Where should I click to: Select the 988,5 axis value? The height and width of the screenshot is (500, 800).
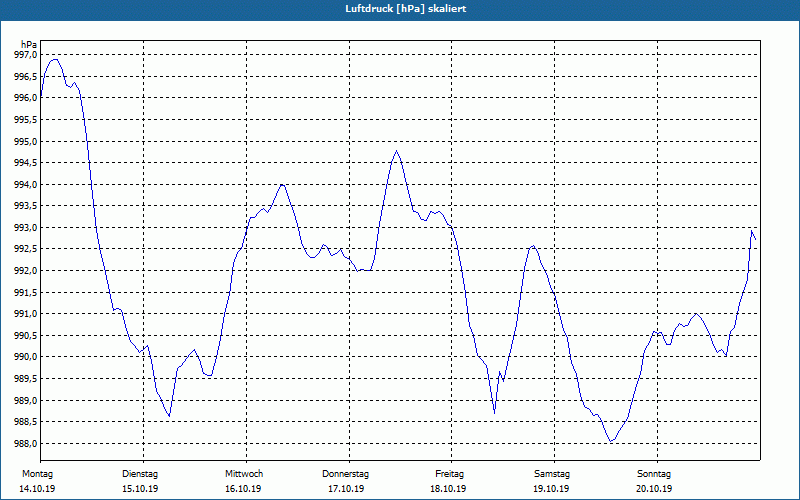[x=27, y=422]
